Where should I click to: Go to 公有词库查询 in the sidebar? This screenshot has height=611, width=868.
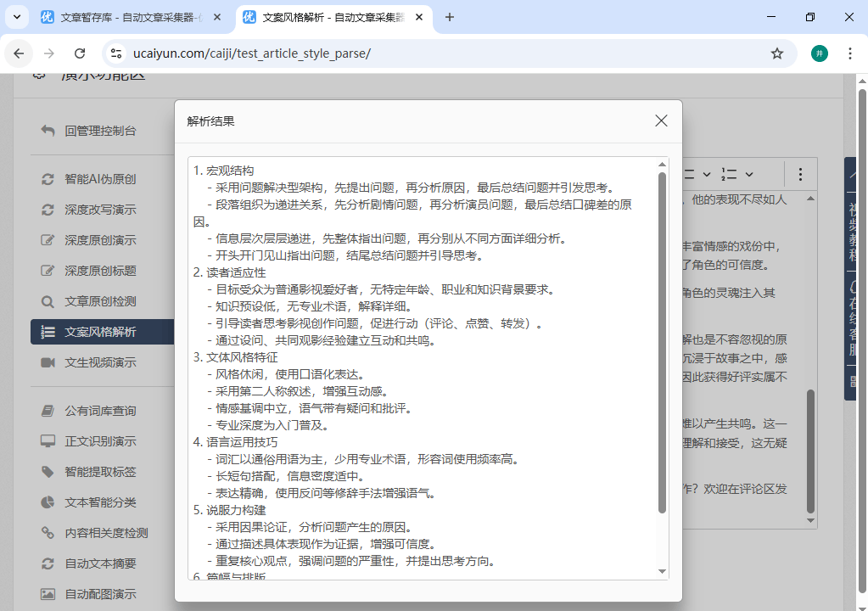100,411
